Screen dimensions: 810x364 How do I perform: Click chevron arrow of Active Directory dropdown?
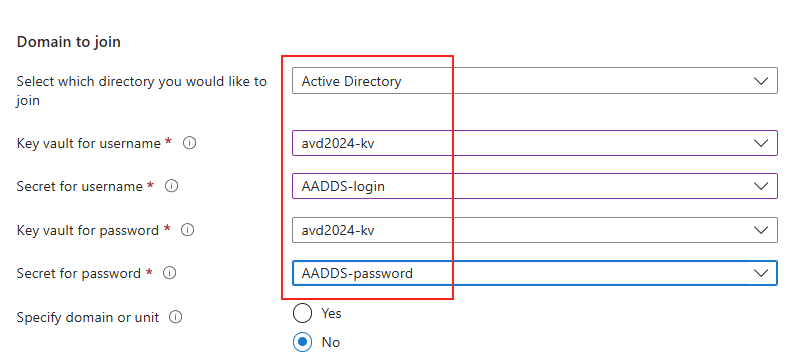click(x=760, y=81)
